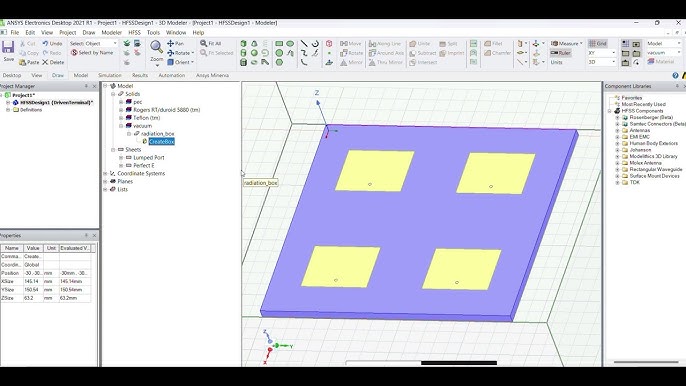Viewport: 686px width, 386px height.
Task: Click Select by Name icon
Action: pyautogui.click(x=74, y=53)
